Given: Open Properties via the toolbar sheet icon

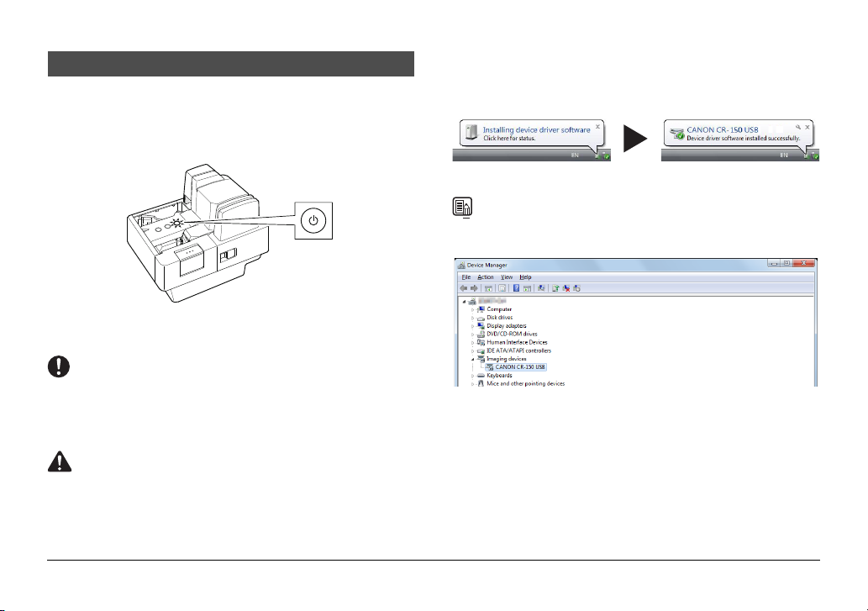Looking at the screenshot, I should click(x=502, y=288).
